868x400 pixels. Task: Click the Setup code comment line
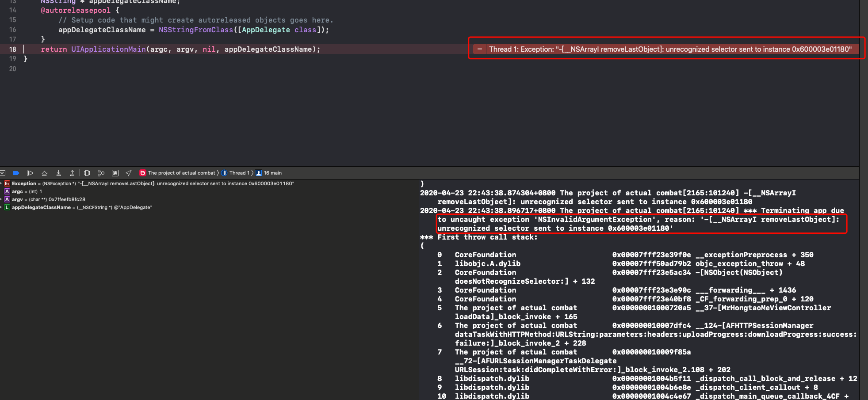196,20
